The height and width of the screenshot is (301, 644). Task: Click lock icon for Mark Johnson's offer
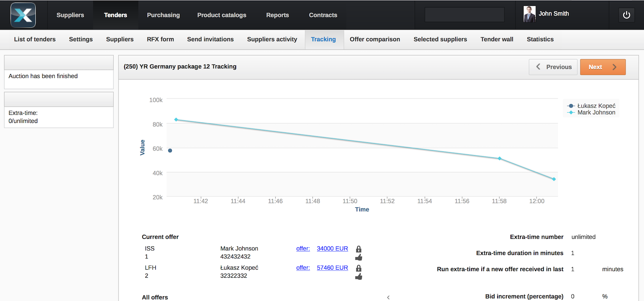click(358, 249)
